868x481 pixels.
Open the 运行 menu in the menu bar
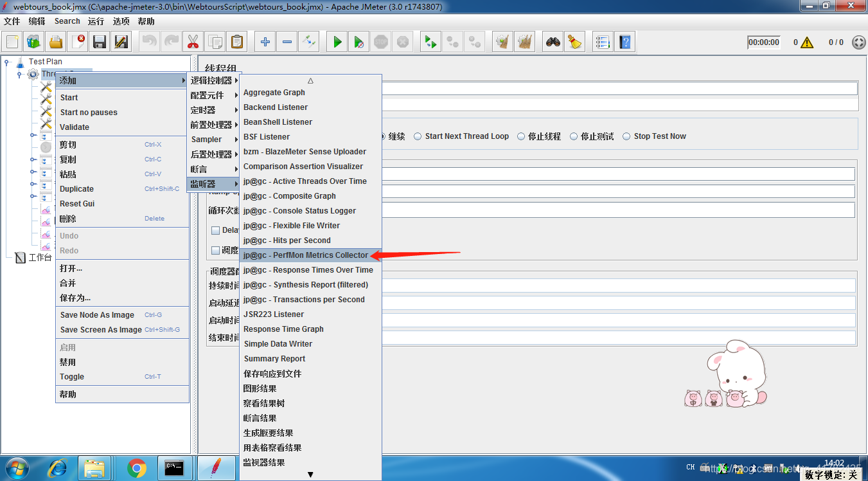[x=96, y=21]
